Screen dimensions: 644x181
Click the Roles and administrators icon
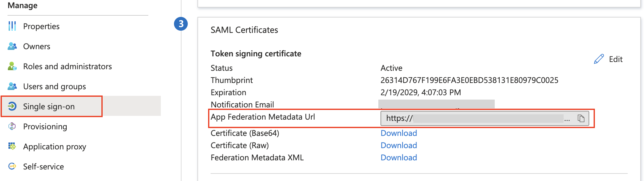[12, 66]
